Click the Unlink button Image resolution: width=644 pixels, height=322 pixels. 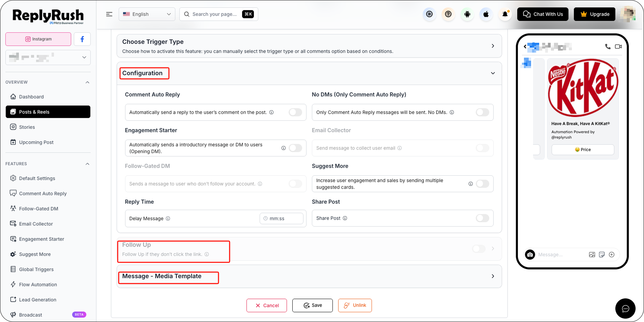[x=355, y=305]
